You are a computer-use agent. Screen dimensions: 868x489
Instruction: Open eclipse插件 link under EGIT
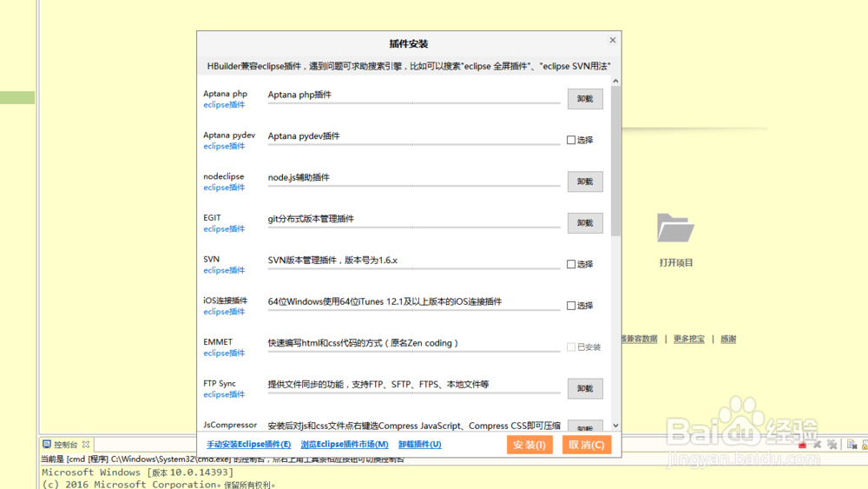(x=224, y=228)
